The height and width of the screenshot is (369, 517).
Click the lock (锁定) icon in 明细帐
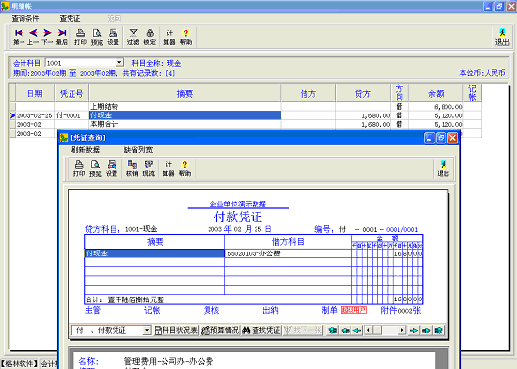click(150, 37)
